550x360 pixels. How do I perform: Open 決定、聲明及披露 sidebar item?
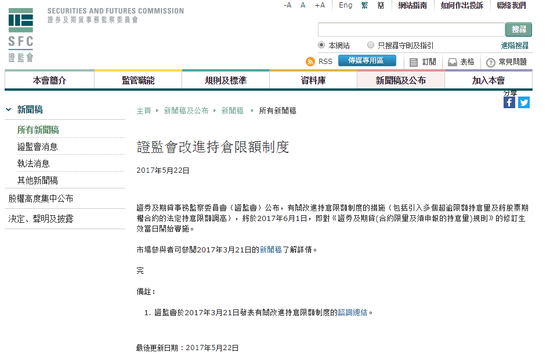41,219
